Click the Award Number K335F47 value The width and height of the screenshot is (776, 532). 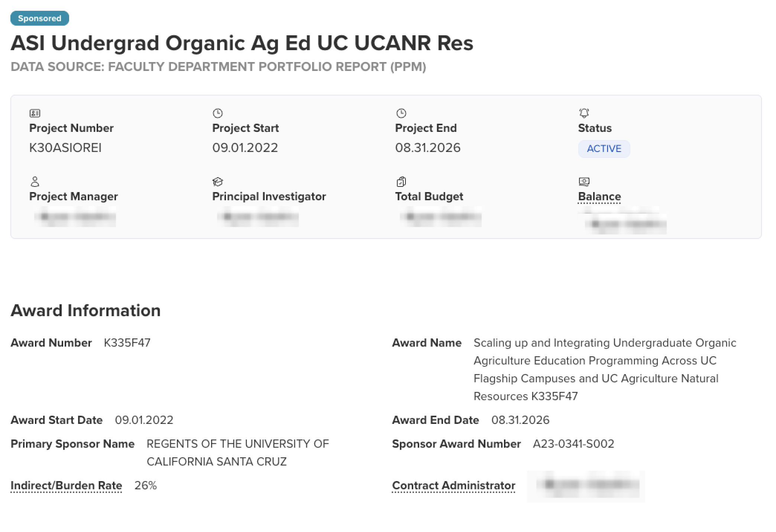pyautogui.click(x=127, y=343)
